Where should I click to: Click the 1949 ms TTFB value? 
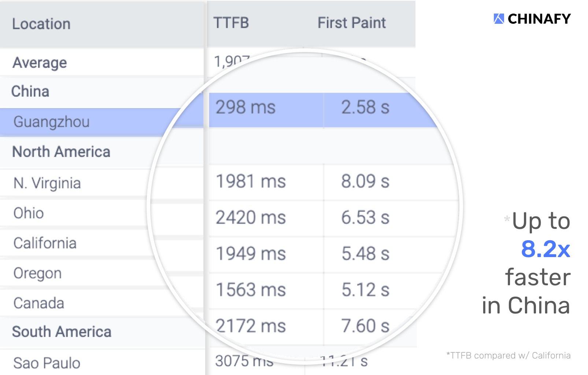[x=251, y=254]
